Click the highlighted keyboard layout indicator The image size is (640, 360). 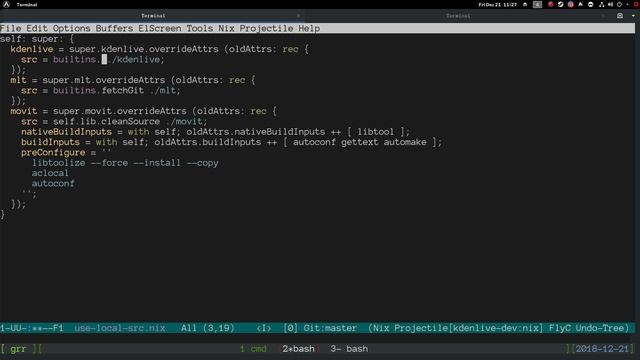point(538,4)
